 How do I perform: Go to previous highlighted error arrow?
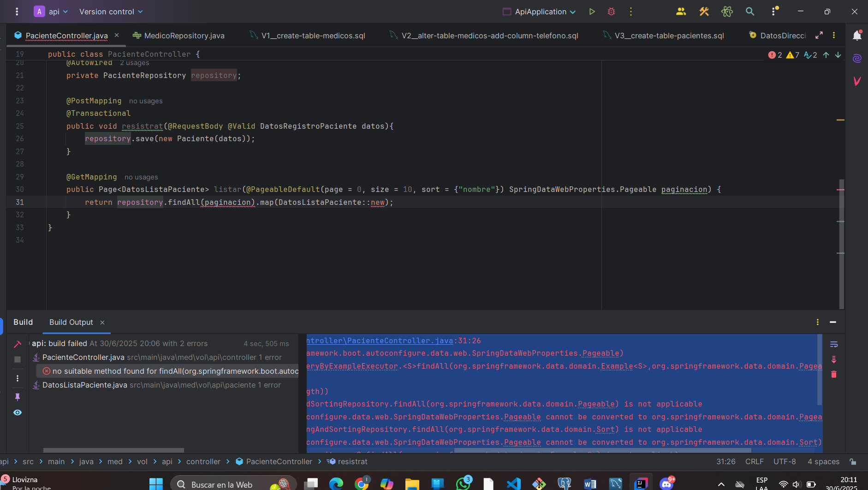point(826,55)
